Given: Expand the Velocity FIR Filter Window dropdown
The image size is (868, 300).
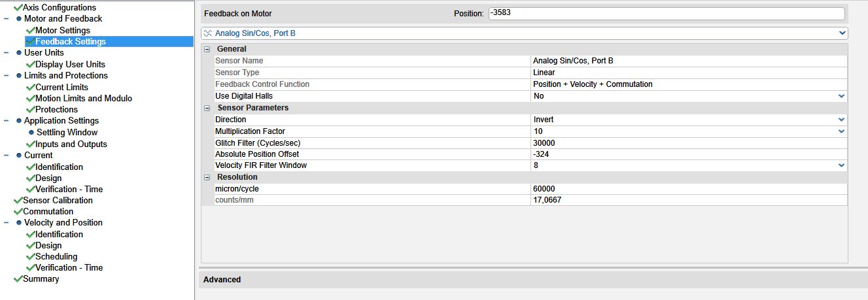Looking at the screenshot, I should tap(841, 165).
